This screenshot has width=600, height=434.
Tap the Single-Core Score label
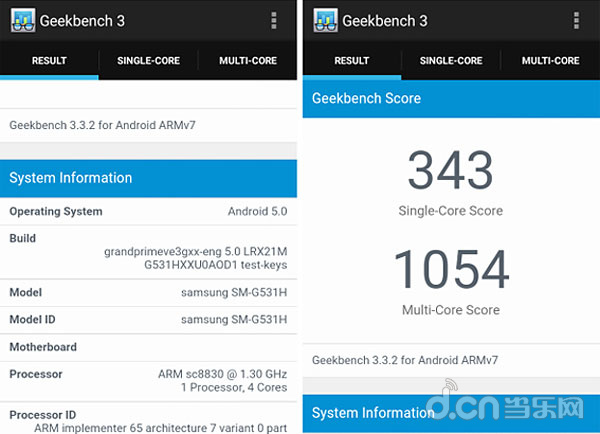point(451,211)
